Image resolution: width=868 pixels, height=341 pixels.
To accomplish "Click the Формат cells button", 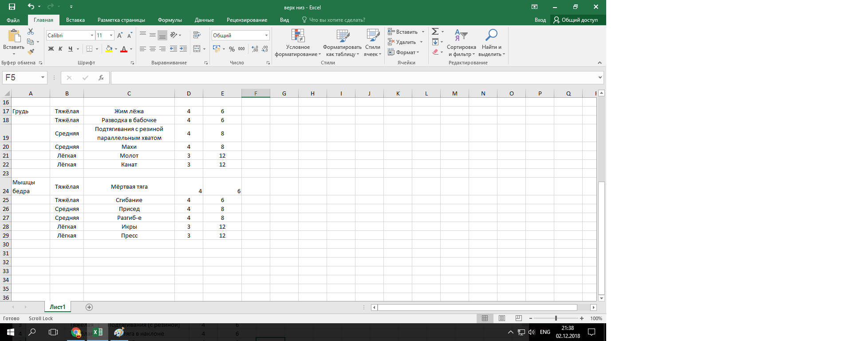I will click(x=403, y=52).
